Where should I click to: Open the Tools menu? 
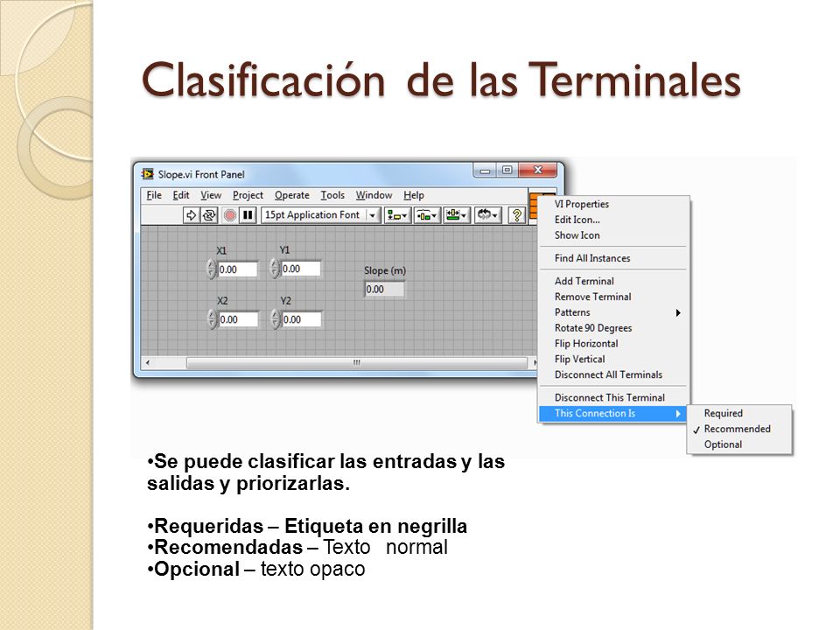[332, 195]
